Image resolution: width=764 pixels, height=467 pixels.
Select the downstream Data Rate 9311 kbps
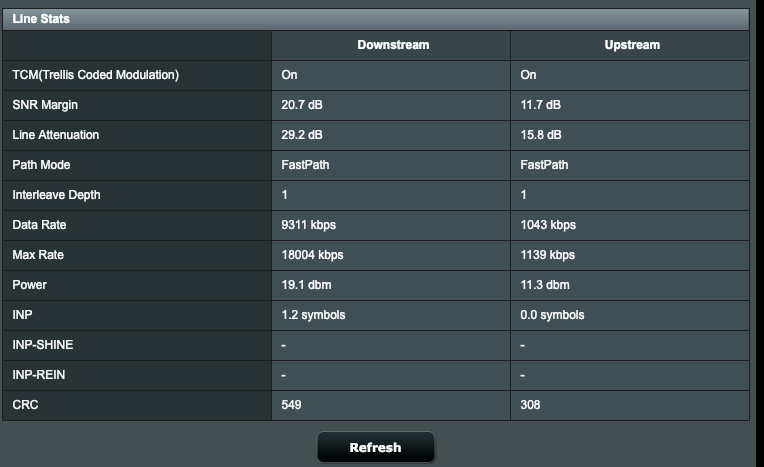pyautogui.click(x=308, y=225)
